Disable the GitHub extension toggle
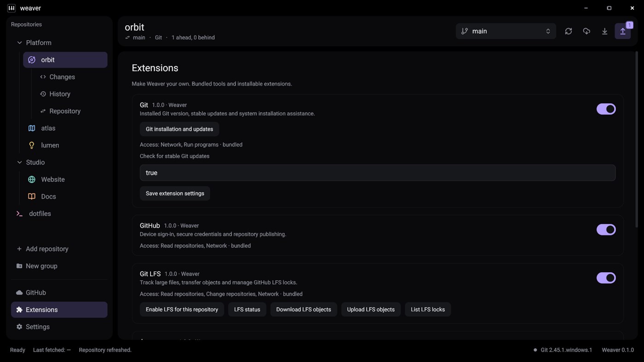 pos(606,230)
